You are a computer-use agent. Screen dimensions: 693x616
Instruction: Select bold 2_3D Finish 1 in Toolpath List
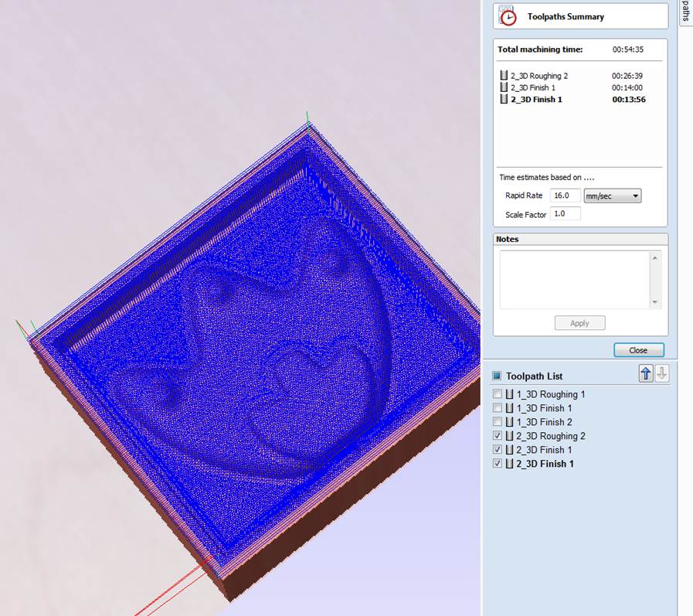click(545, 464)
